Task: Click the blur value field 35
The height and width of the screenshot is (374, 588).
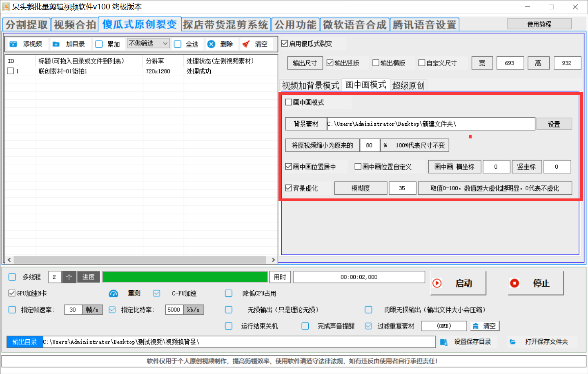Action: pyautogui.click(x=402, y=188)
